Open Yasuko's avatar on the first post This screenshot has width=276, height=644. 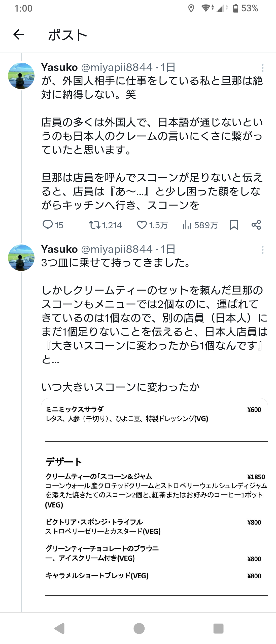[x=21, y=76]
